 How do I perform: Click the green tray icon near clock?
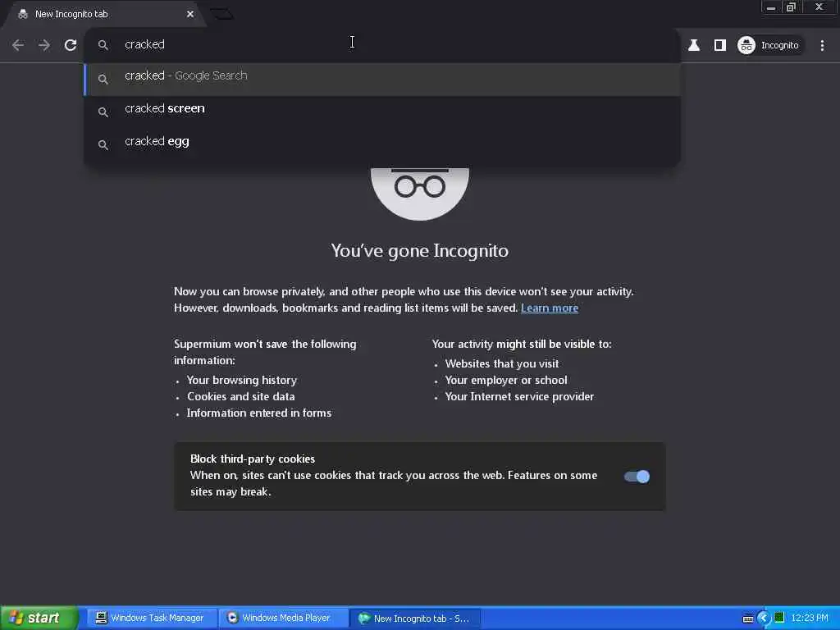779,618
